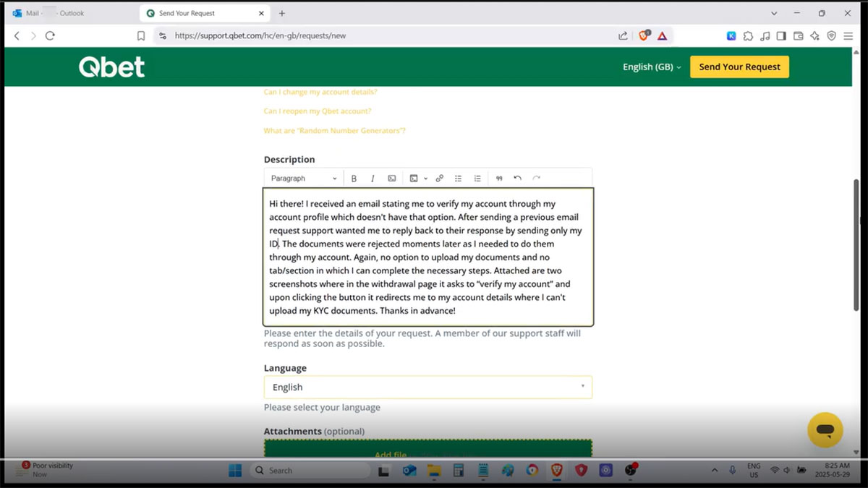Bookmark this page with bookmark icon
The height and width of the screenshot is (488, 868).
[x=141, y=35]
